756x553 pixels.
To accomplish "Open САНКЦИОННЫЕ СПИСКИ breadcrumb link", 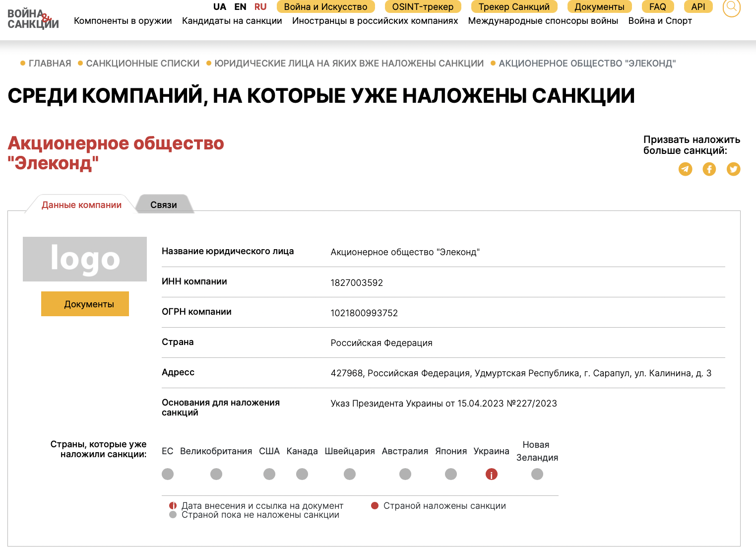I will (x=142, y=63).
